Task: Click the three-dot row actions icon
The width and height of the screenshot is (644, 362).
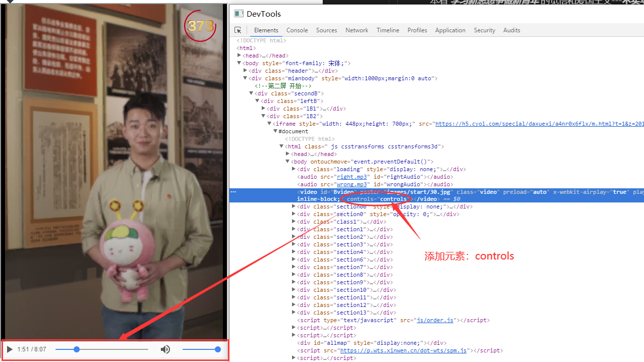Action: [x=233, y=192]
